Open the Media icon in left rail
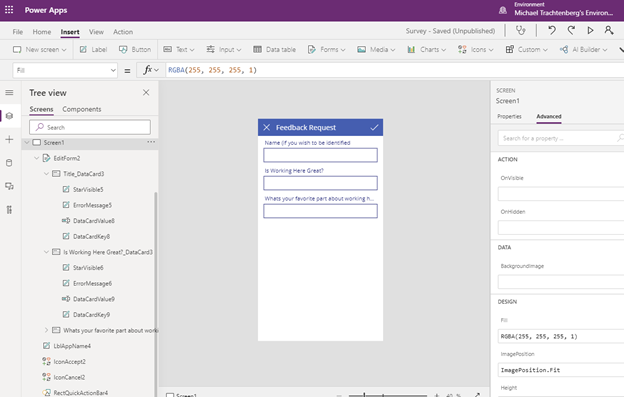624x397 pixels. click(x=9, y=186)
